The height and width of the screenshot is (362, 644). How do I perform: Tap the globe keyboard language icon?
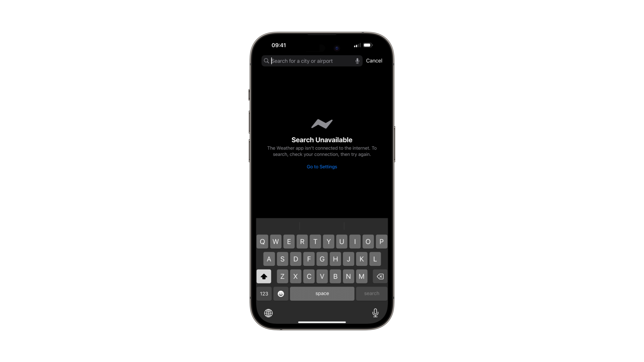pyautogui.click(x=268, y=313)
